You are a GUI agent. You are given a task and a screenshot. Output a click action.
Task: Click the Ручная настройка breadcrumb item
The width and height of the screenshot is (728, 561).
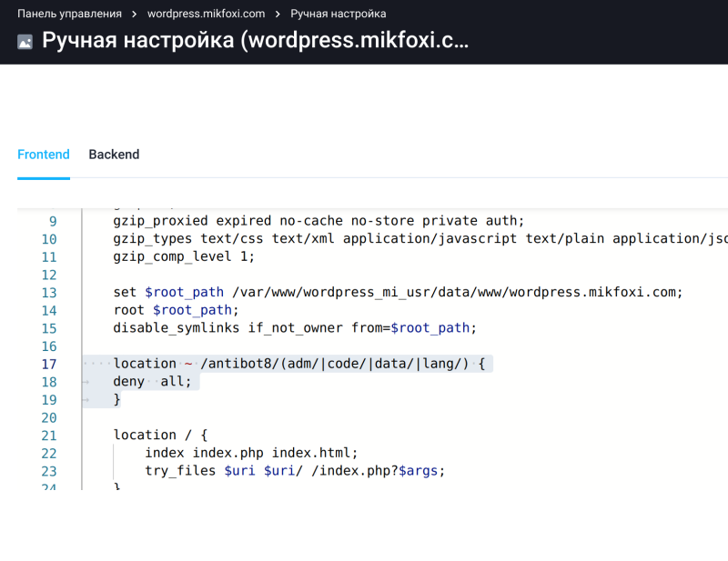coord(338,14)
